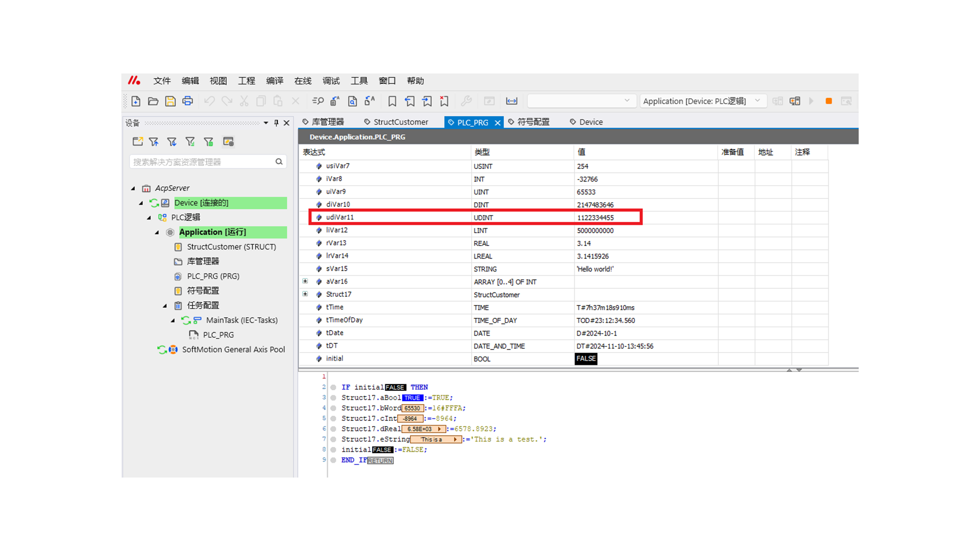Collapse the PLC逻辑 tree node

[x=149, y=217]
